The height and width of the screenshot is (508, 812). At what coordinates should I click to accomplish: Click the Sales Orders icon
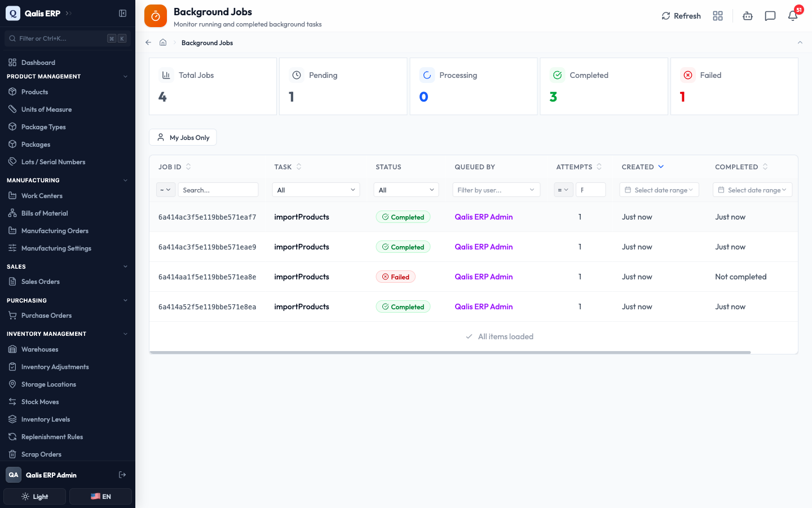[12, 282]
